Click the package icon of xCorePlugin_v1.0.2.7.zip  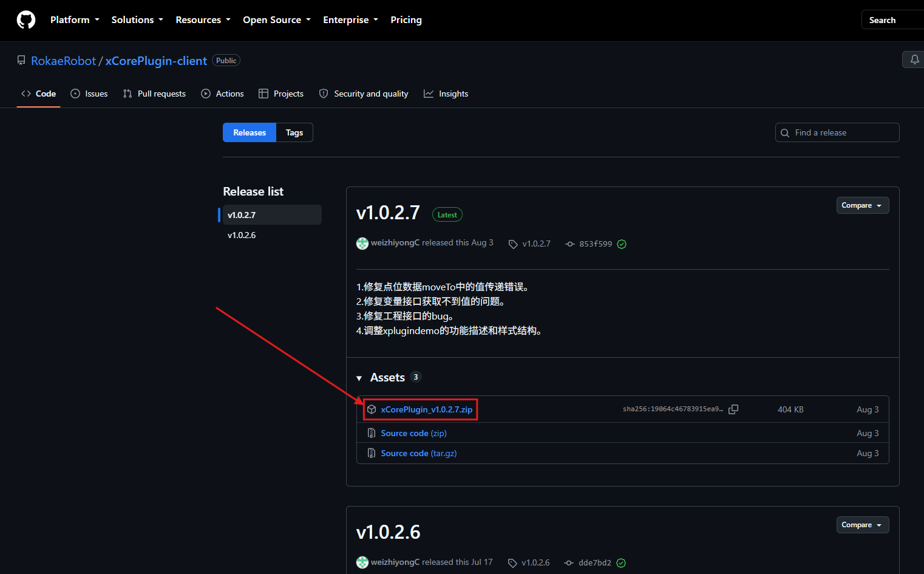tap(372, 409)
